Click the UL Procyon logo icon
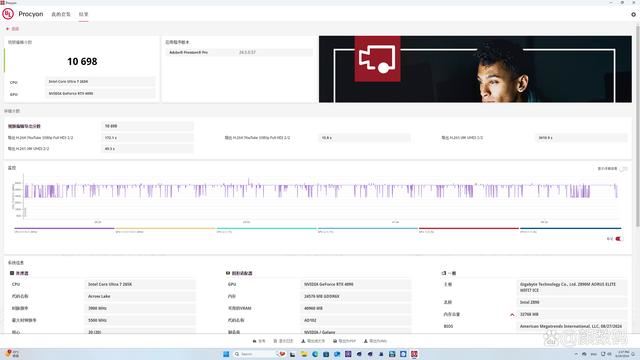 [8, 14]
